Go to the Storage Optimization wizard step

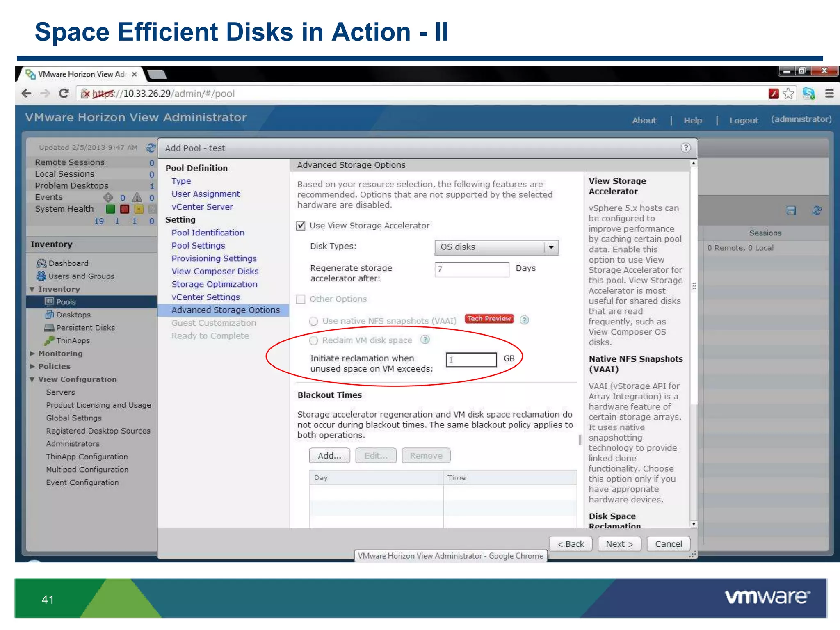[215, 284]
